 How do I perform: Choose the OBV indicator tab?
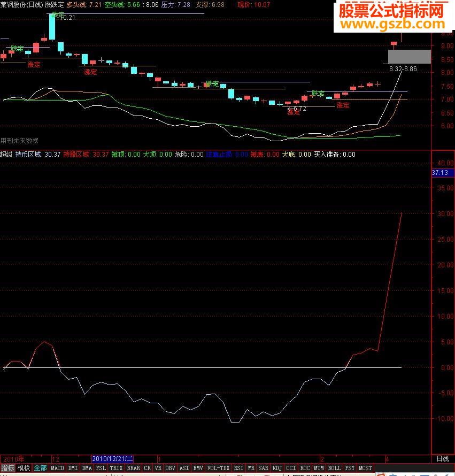click(170, 468)
